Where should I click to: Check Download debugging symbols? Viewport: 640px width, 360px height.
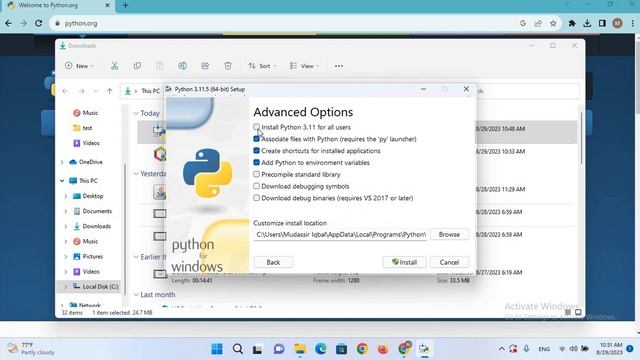[256, 186]
